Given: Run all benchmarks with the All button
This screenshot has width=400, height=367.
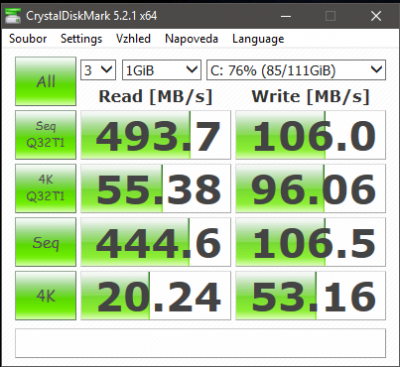Looking at the screenshot, I should [46, 81].
